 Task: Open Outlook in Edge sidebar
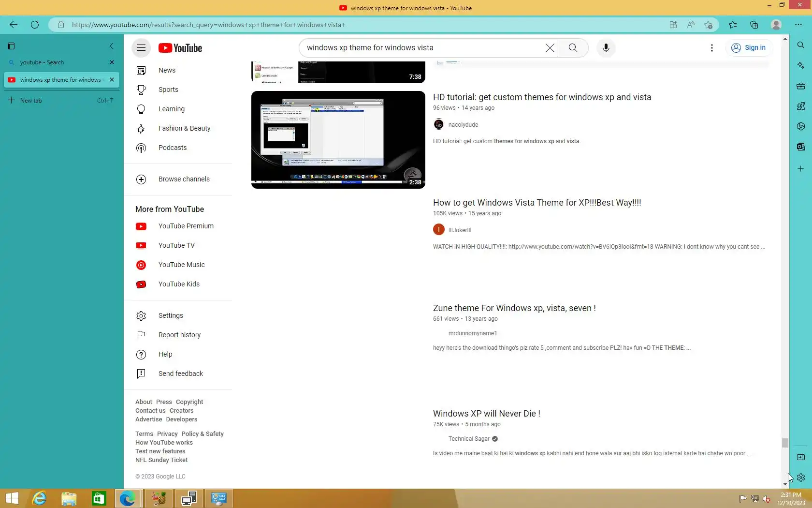[801, 147]
